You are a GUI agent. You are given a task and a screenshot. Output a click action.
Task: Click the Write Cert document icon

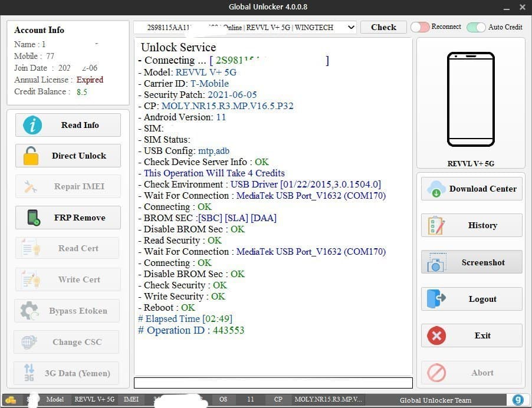pyautogui.click(x=31, y=279)
